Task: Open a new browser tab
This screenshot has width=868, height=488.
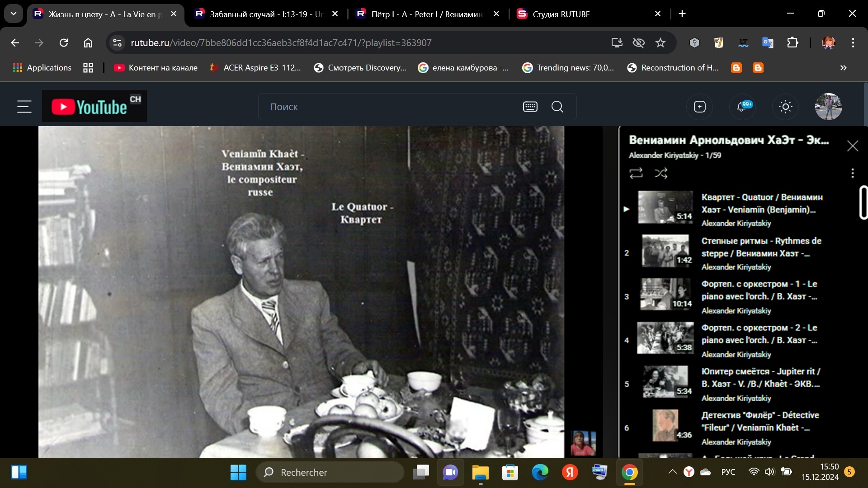Action: point(682,14)
